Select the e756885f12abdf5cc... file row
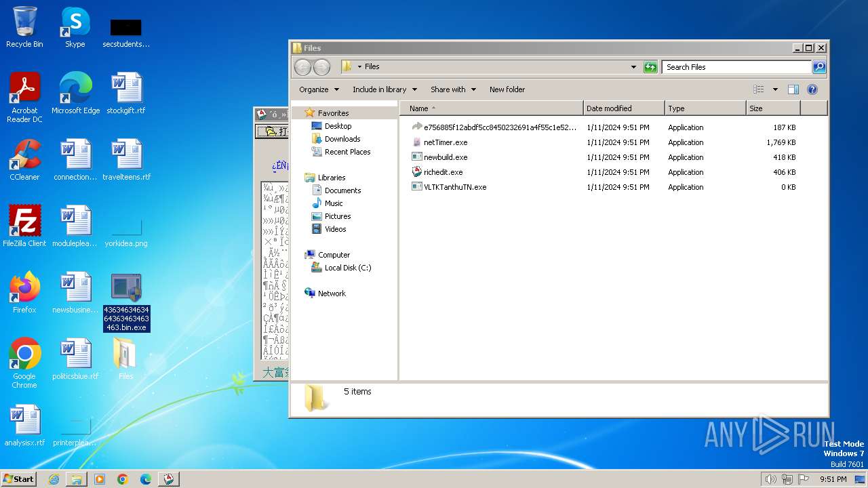This screenshot has height=488, width=868. point(604,127)
